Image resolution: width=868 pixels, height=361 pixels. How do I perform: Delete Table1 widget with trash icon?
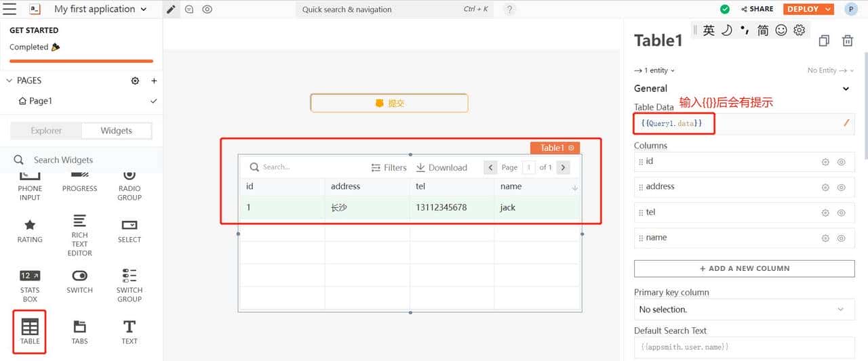point(847,41)
